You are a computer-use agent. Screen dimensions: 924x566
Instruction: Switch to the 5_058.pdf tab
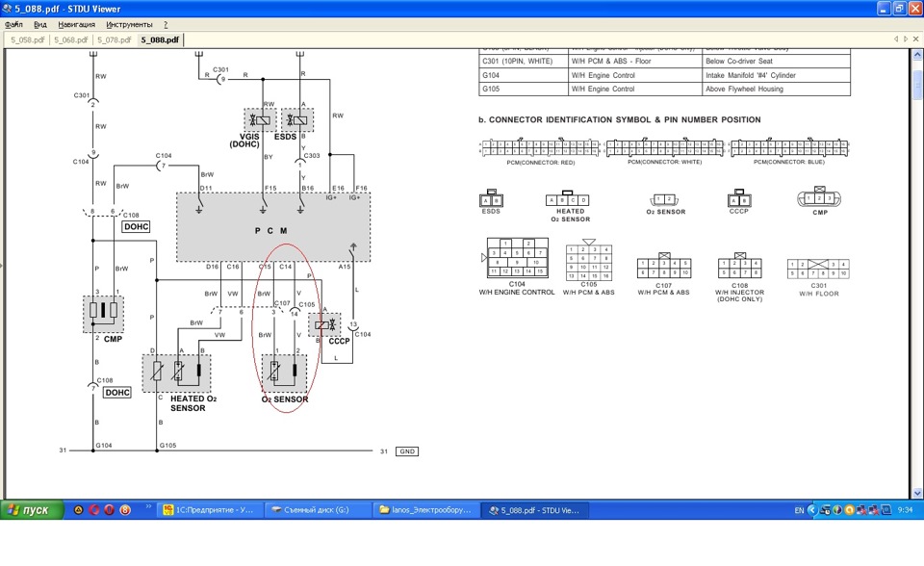28,40
